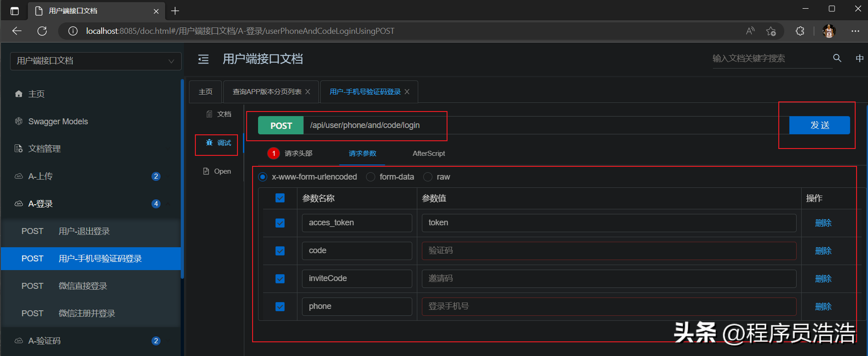Edit the token value field

(609, 223)
